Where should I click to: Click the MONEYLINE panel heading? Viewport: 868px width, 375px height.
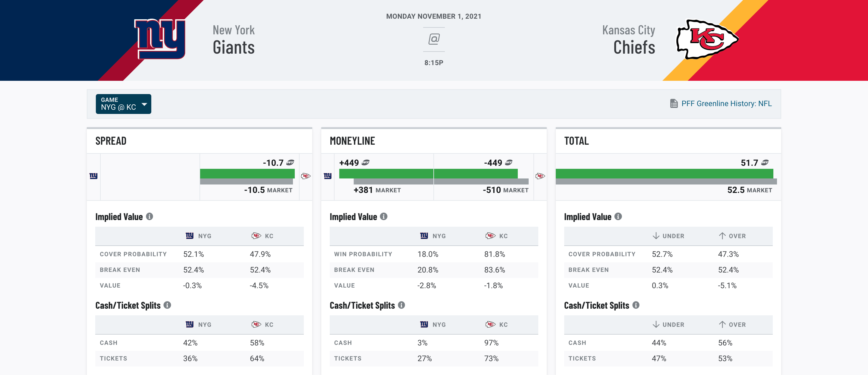click(352, 141)
